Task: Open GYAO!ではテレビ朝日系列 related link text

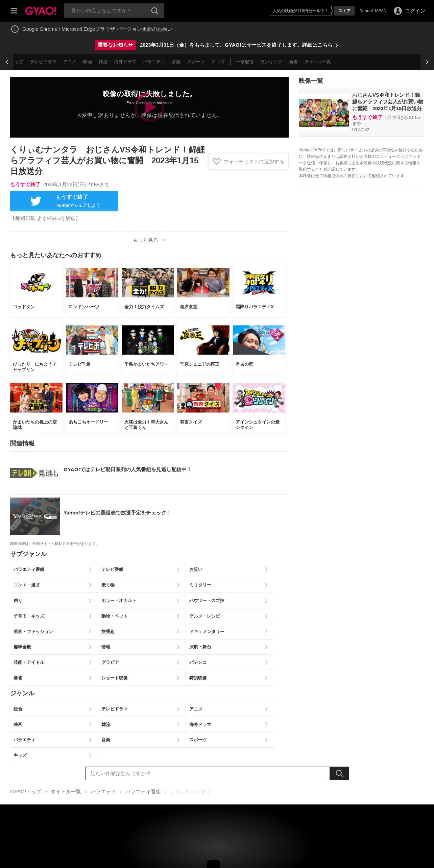Action: point(127,469)
